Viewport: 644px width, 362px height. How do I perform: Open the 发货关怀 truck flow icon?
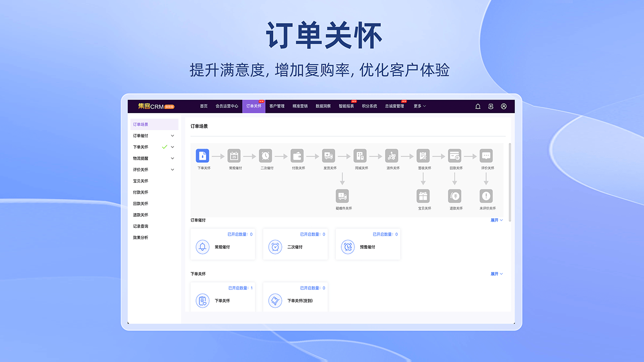point(329,156)
